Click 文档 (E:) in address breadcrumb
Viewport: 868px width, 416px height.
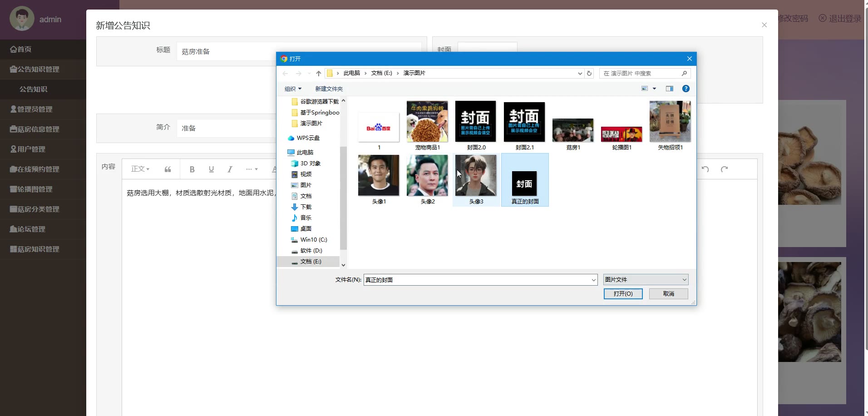381,73
